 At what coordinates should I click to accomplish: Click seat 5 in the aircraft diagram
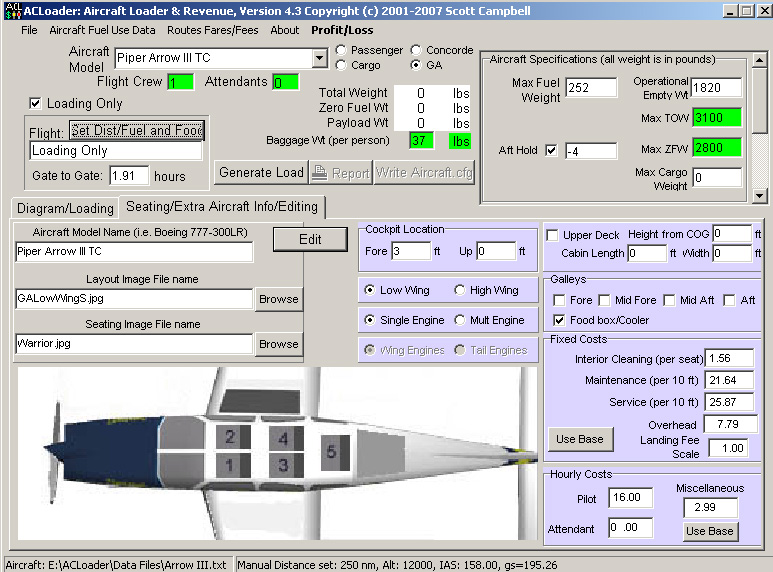[x=333, y=450]
